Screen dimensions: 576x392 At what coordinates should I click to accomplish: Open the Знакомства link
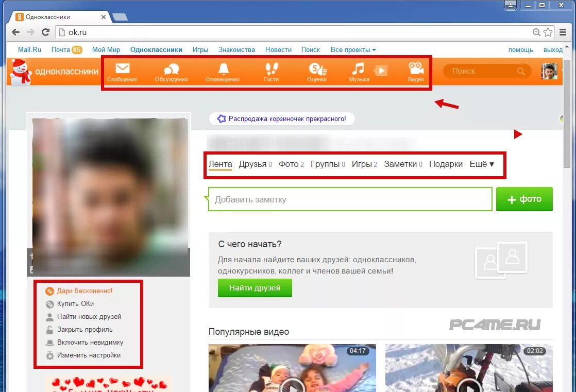point(236,49)
